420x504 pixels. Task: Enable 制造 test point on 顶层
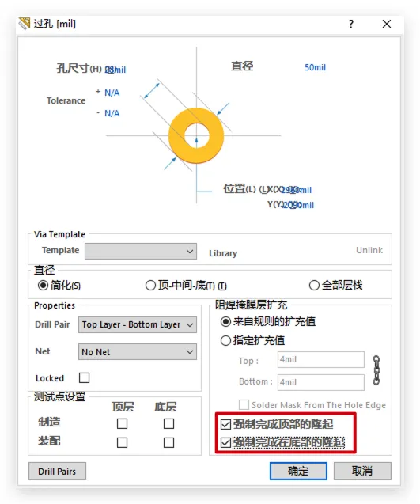click(x=122, y=423)
